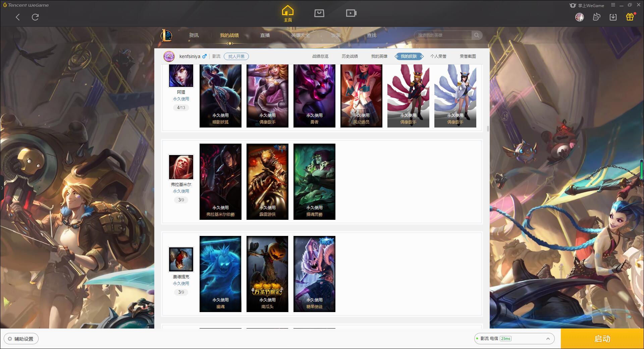Click the 阿狸 champion portrait

[181, 75]
